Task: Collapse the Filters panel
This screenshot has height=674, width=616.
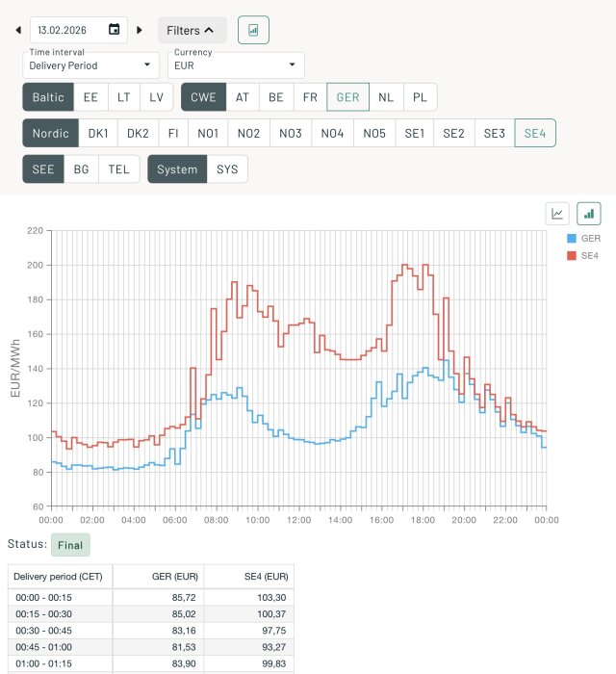Action: click(192, 30)
